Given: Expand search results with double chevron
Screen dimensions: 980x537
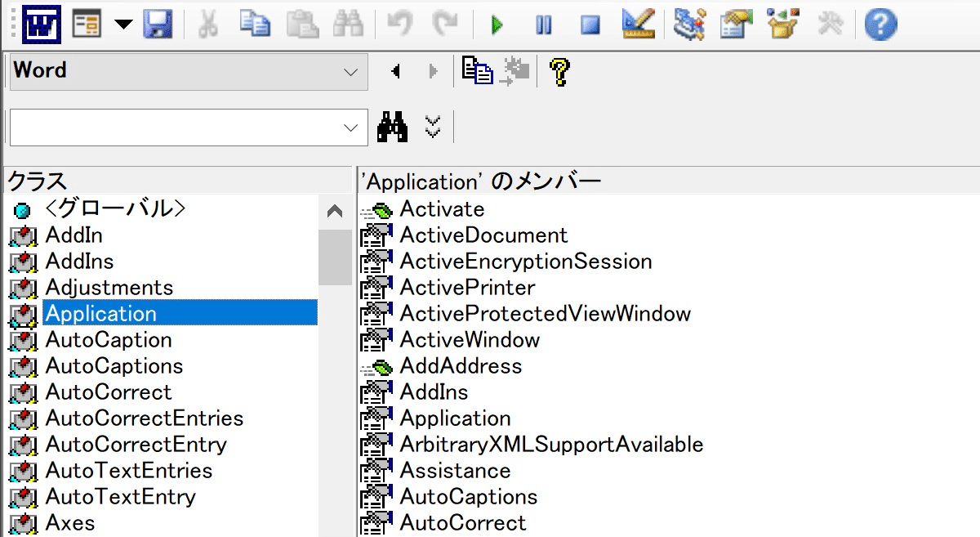Looking at the screenshot, I should 433,127.
